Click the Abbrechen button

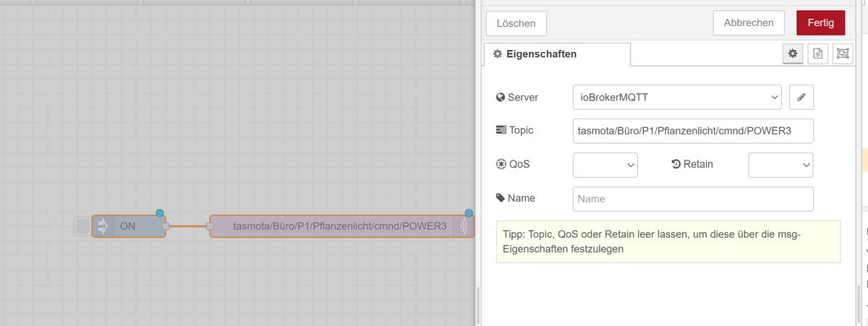749,22
